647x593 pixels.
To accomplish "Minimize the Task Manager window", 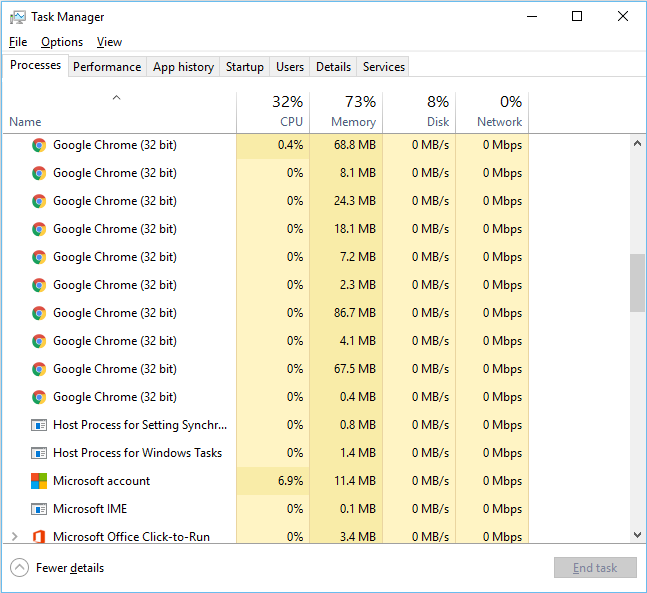I will point(532,17).
